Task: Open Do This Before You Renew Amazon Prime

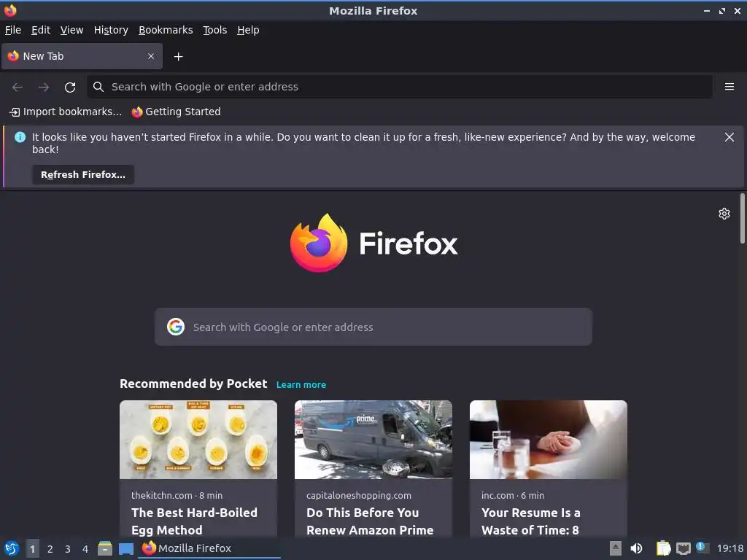Action: click(370, 521)
